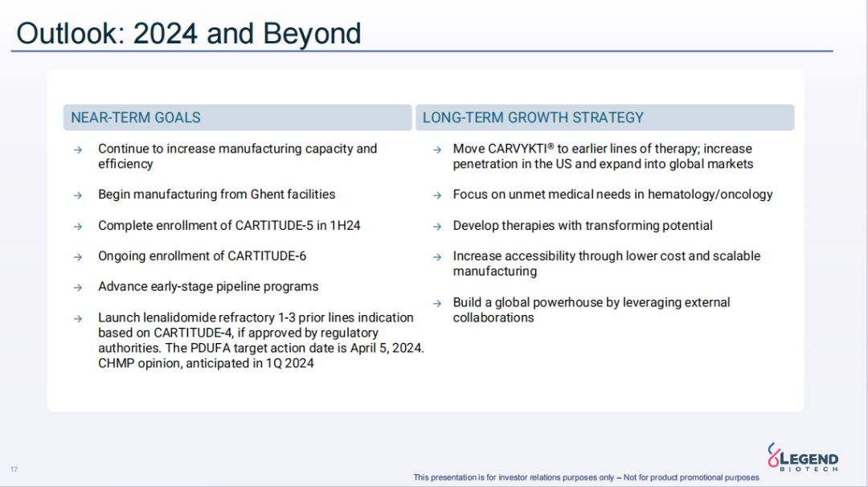Click arrow bullet beside 'Complete enrollment of CARTITUDE-5'

[x=78, y=227]
